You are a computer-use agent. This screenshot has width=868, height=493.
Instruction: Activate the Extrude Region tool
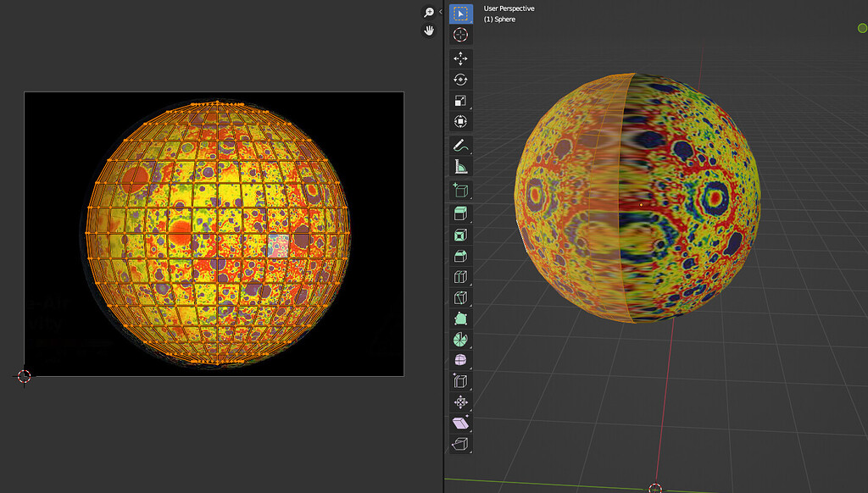tap(460, 212)
